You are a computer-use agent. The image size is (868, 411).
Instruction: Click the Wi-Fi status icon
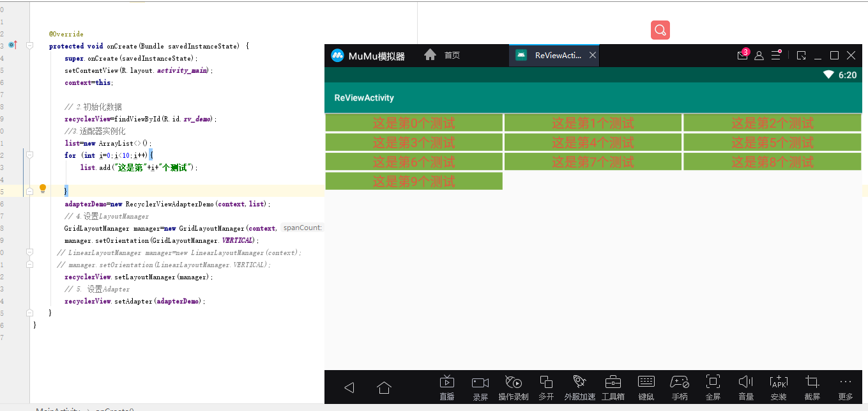coord(828,75)
